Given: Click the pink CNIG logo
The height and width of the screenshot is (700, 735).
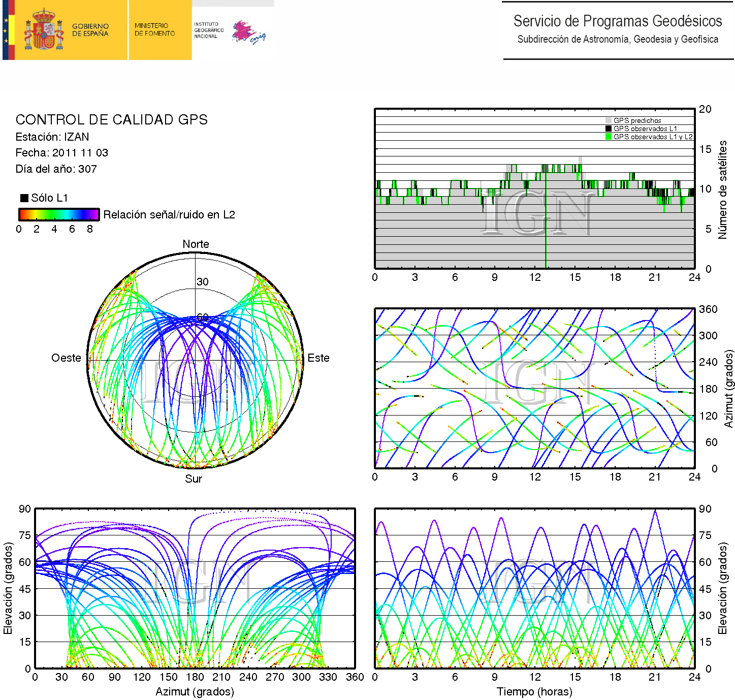Looking at the screenshot, I should pos(248,33).
